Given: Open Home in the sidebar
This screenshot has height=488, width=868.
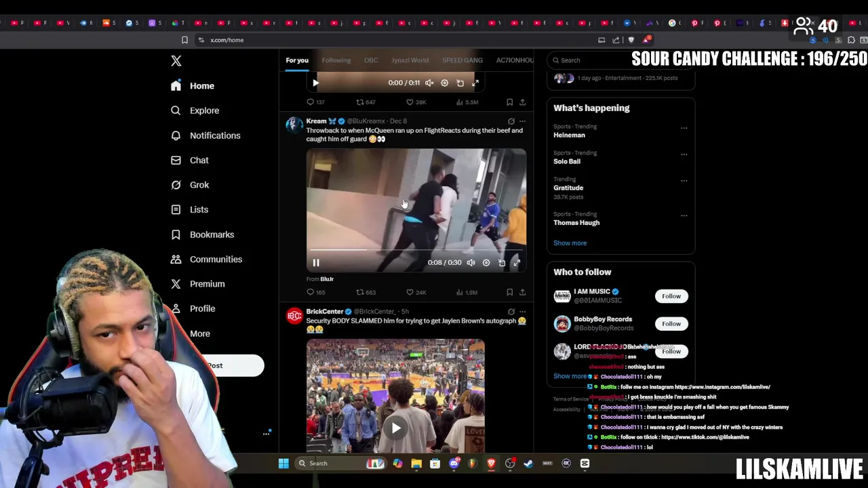Looking at the screenshot, I should (x=193, y=86).
